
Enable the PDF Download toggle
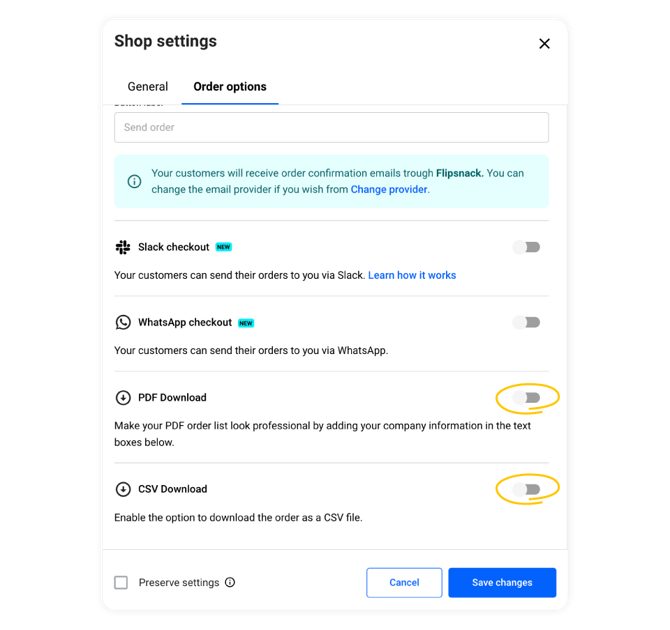[x=526, y=398]
